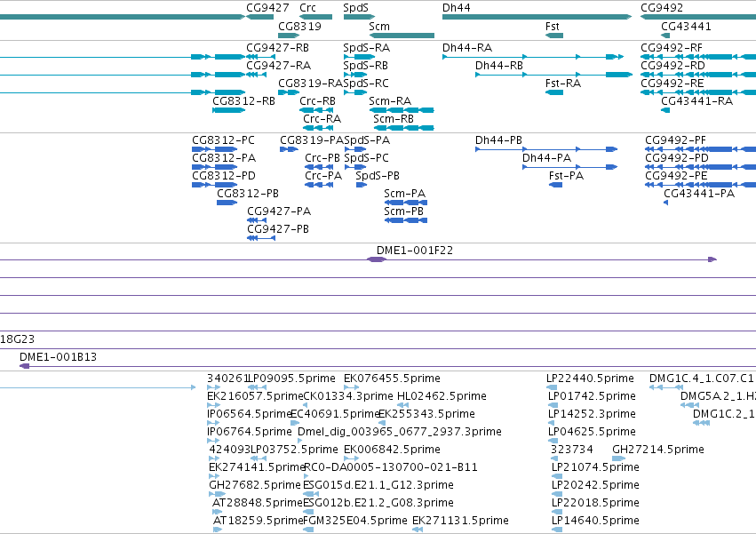Select protein Dh44-PA

pyautogui.click(x=570, y=167)
